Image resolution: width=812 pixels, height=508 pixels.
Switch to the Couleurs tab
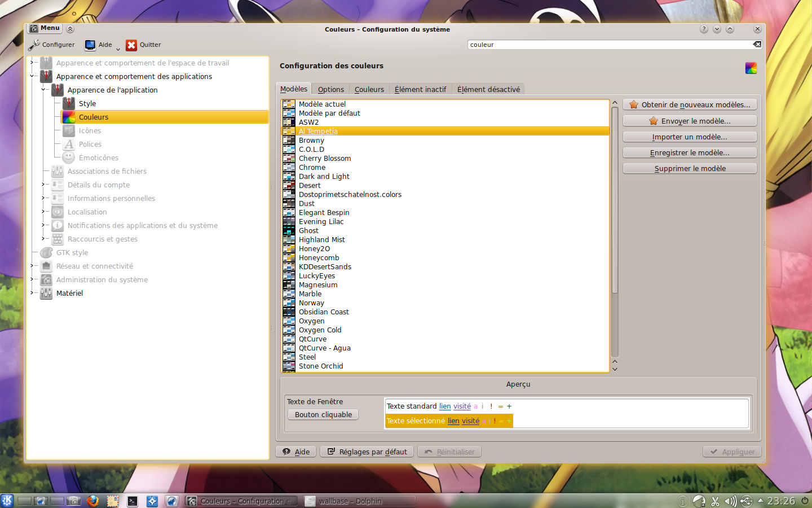tap(369, 89)
